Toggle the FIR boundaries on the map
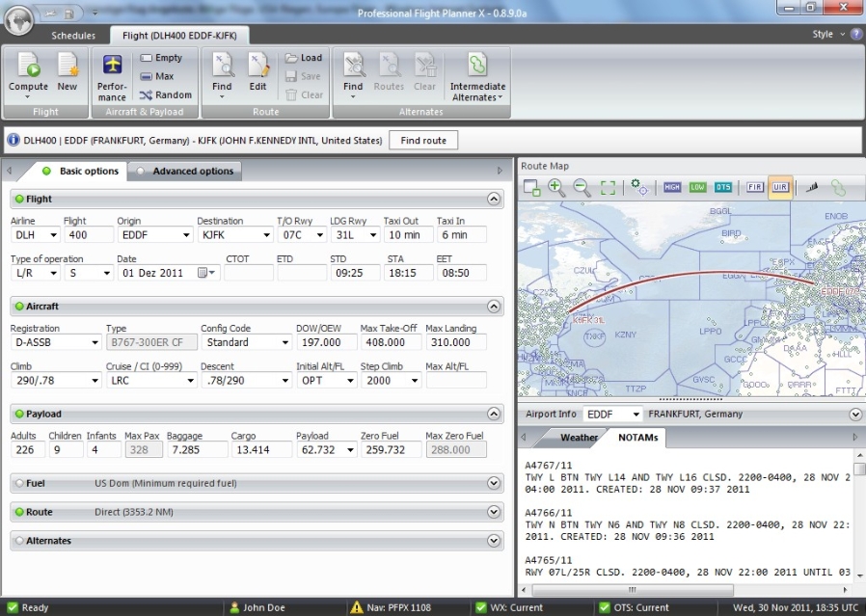Image resolution: width=866 pixels, height=616 pixels. coord(755,187)
